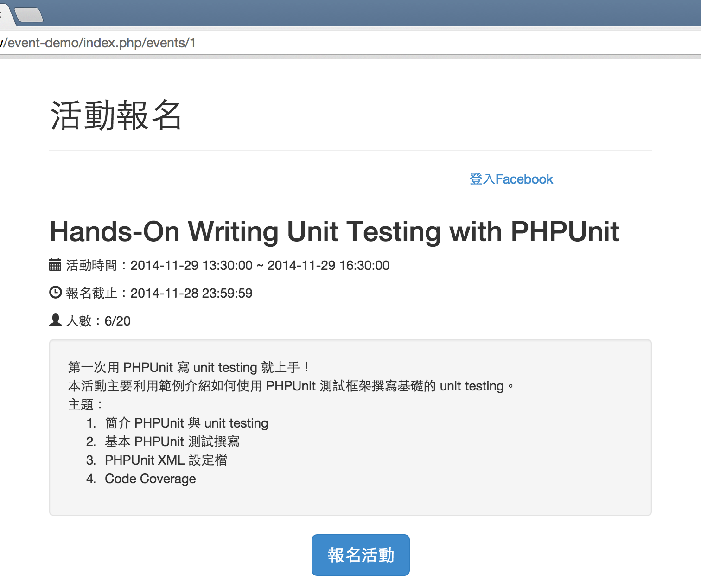The height and width of the screenshot is (588, 701).
Task: Close the current browser tab
Action: pyautogui.click(x=1, y=14)
